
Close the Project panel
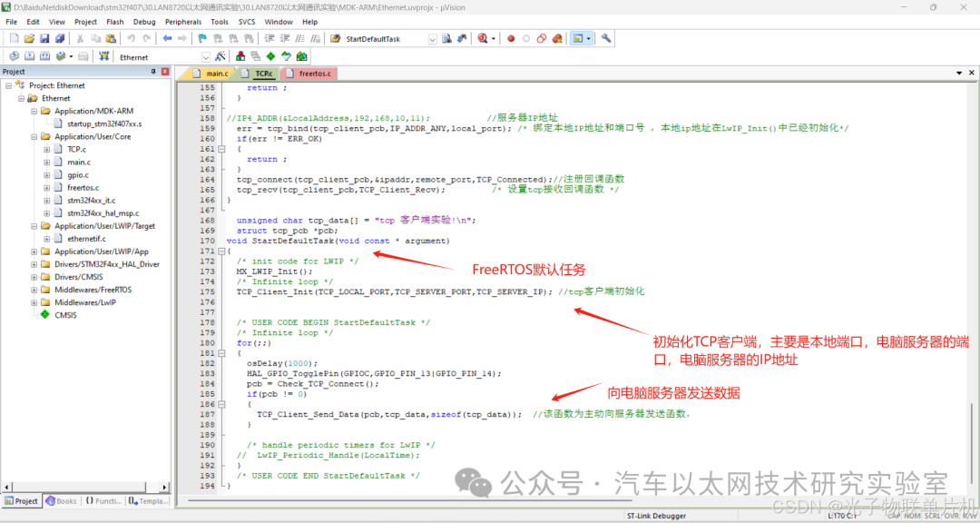pyautogui.click(x=164, y=72)
